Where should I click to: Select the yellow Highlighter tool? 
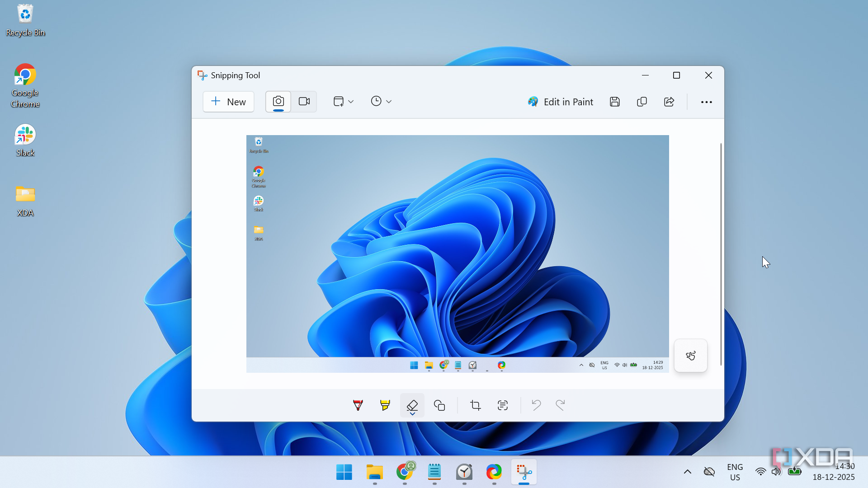point(385,405)
